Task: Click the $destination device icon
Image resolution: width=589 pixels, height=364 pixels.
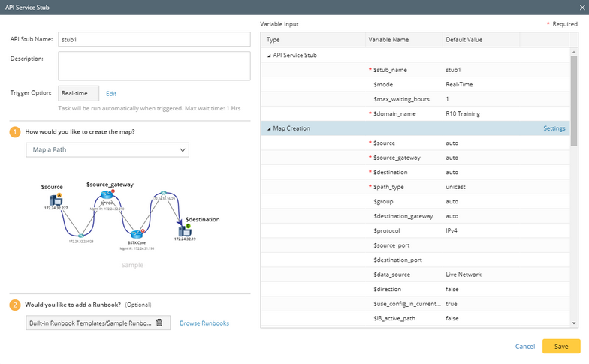Action: coord(185,230)
